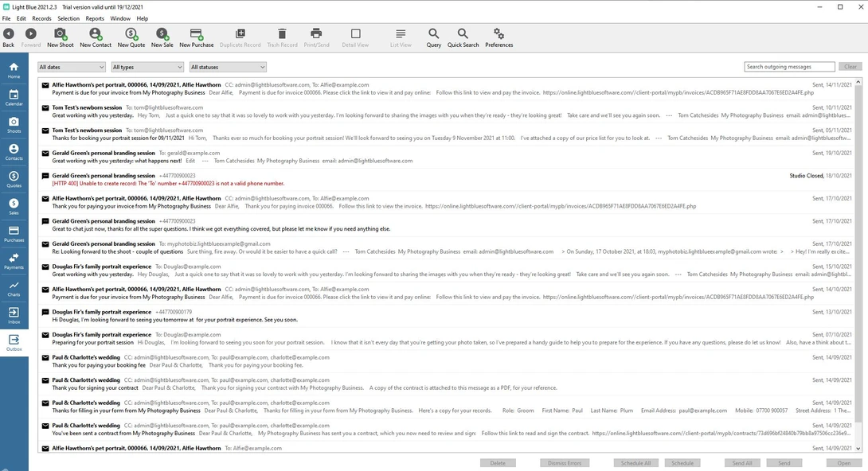
Task: Select Gerald Green message sent 19/10/2021
Action: [x=446, y=157]
